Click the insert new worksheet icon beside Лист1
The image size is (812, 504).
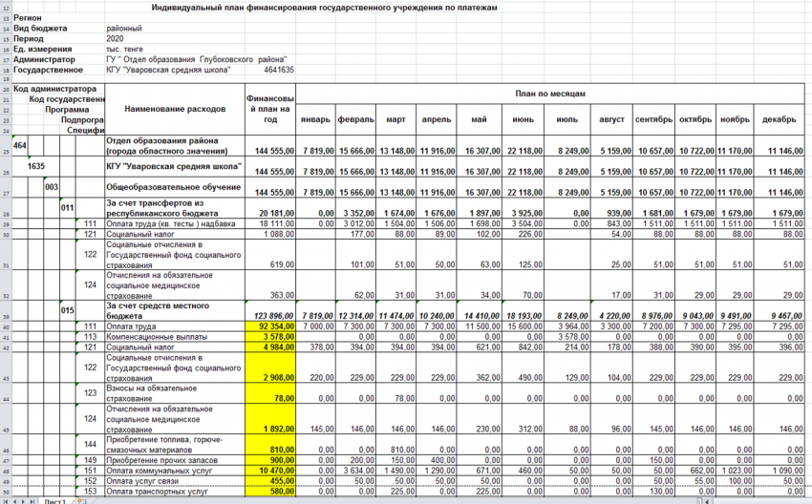point(79,501)
